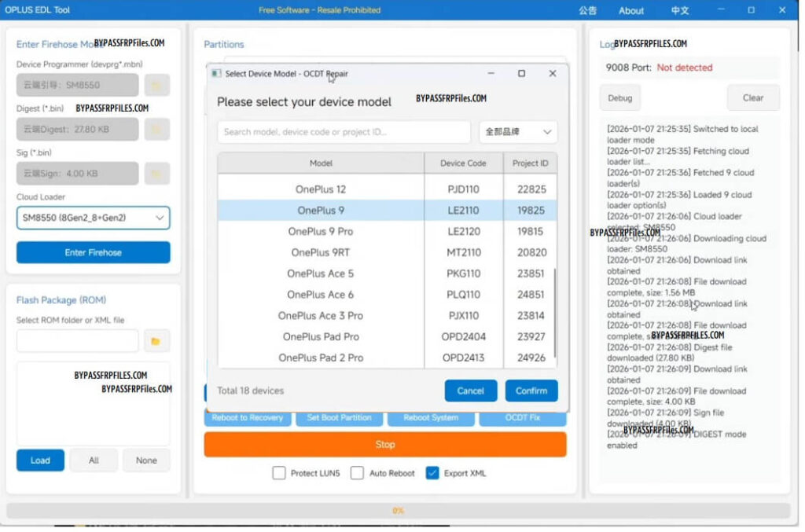Click project ID 23851 cell
Image resolution: width=805 pixels, height=532 pixels.
point(531,273)
